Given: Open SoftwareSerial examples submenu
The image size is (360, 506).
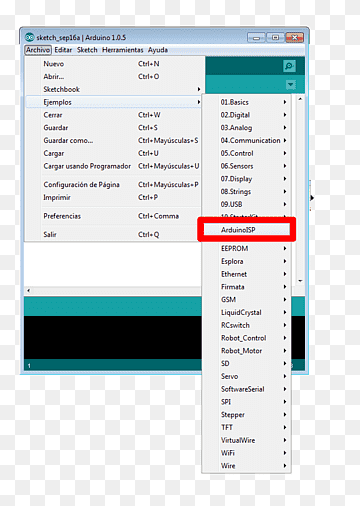Looking at the screenshot, I should click(x=247, y=389).
